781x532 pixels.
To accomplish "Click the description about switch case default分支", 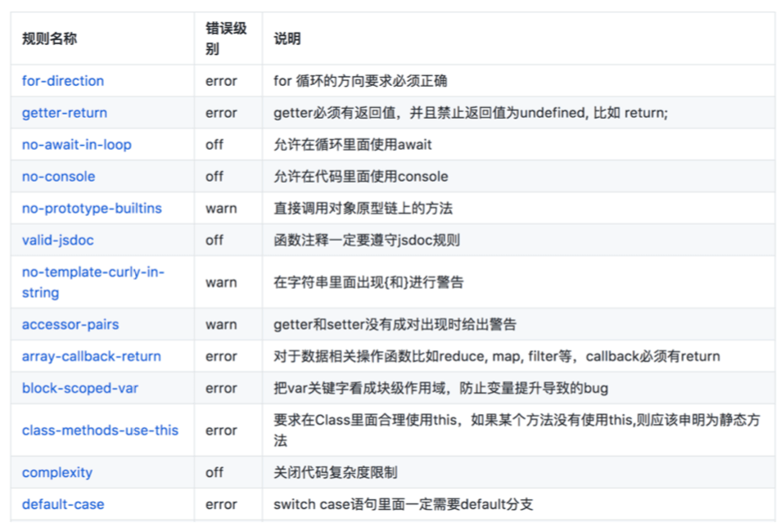I will pos(403,505).
